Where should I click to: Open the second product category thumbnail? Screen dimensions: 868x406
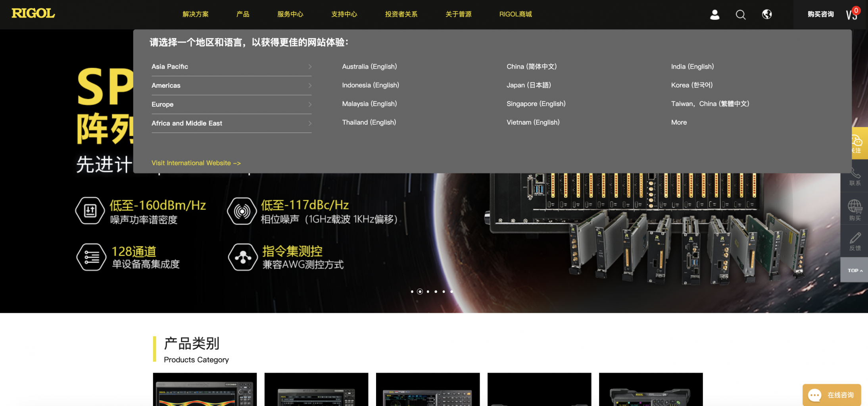click(x=316, y=389)
